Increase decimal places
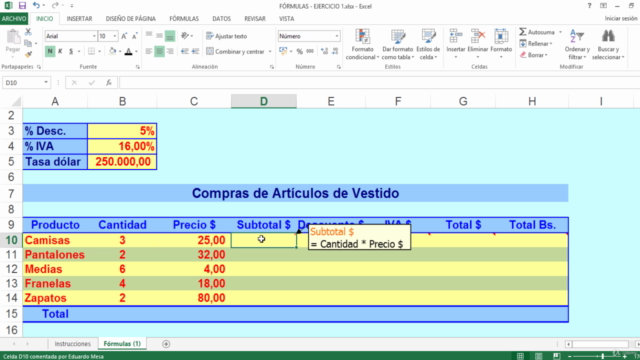The width and height of the screenshot is (640, 360). (x=324, y=51)
